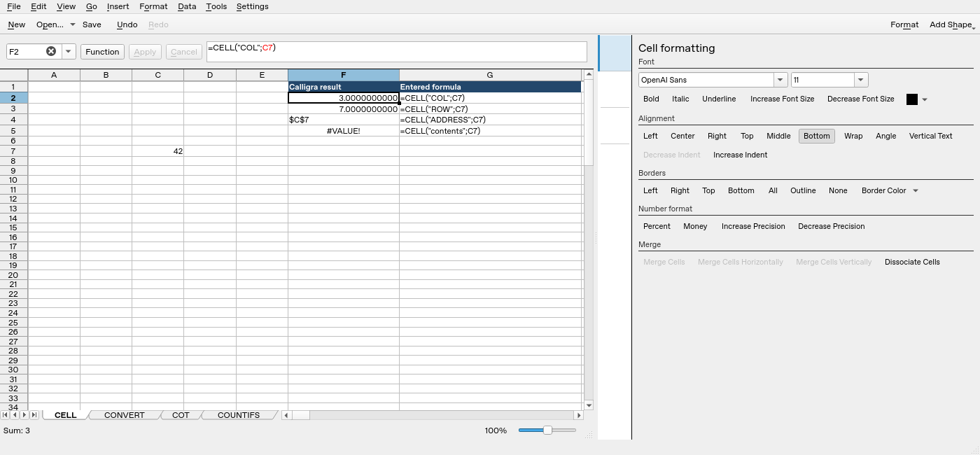
Task: Toggle Vertical Text alignment
Action: (931, 136)
